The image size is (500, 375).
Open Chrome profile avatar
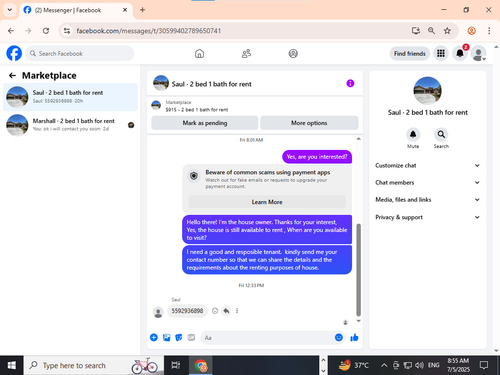point(471,31)
